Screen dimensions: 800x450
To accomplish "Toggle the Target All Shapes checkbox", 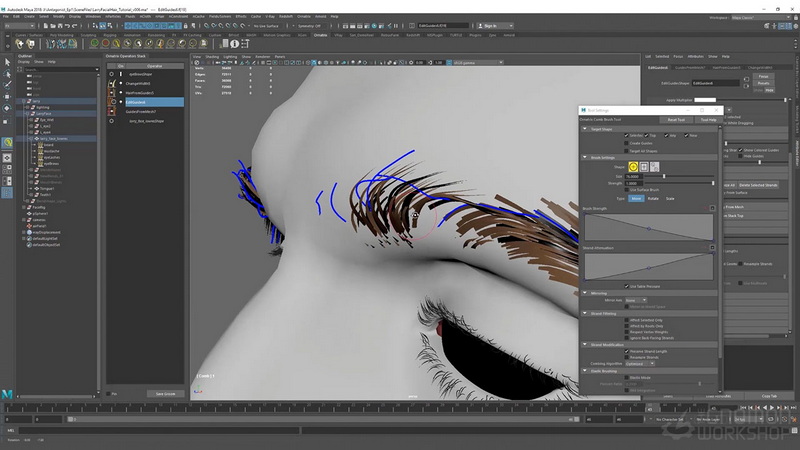I will (x=627, y=151).
